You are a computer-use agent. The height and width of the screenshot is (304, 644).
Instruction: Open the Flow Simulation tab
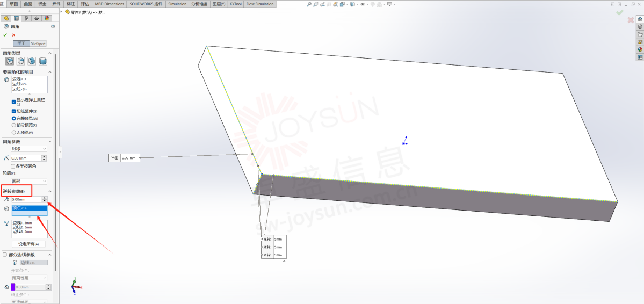point(259,4)
